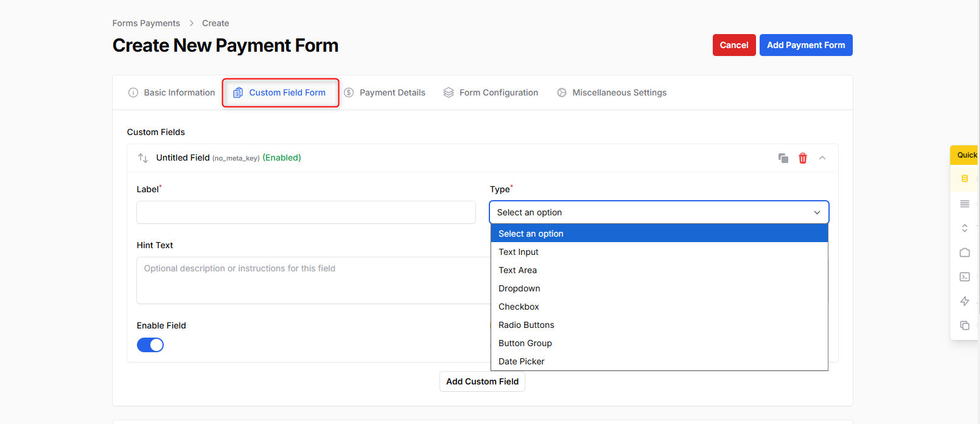The image size is (980, 424).
Task: Click the green (Enabled) status text
Action: (x=282, y=158)
